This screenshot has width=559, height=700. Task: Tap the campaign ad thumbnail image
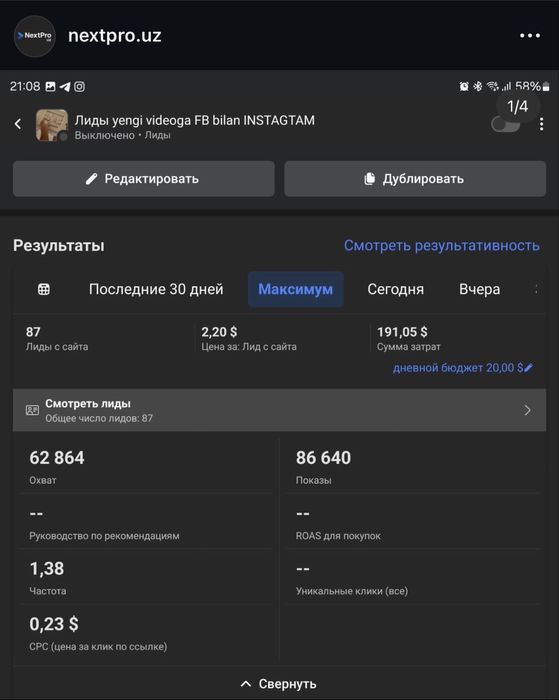(x=52, y=125)
